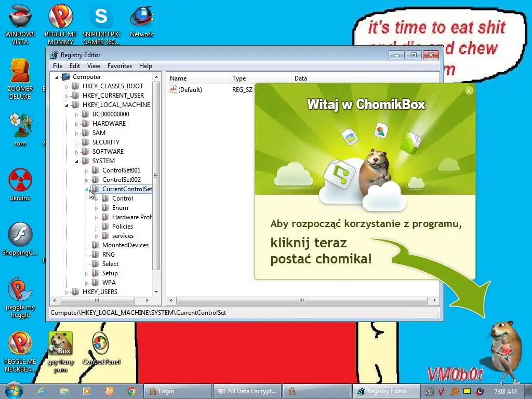The width and height of the screenshot is (532, 399).
Task: Expand HKEY_CLASSES_ROOT tree node
Action: pyautogui.click(x=67, y=87)
